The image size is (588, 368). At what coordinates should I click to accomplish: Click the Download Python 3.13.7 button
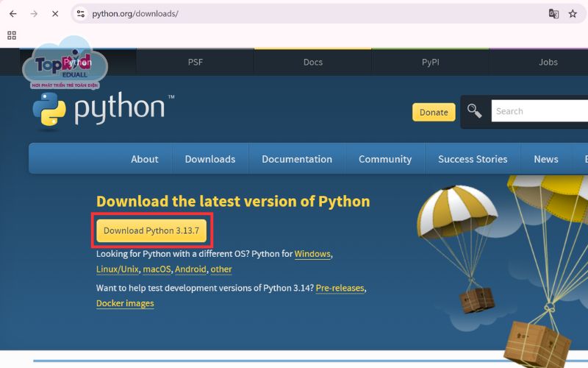pos(151,230)
